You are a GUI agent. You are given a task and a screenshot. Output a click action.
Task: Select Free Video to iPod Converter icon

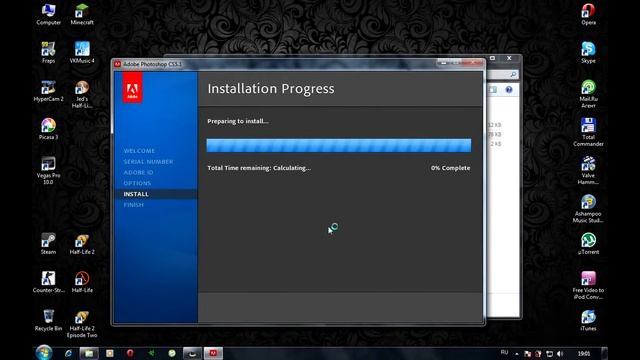click(x=588, y=285)
